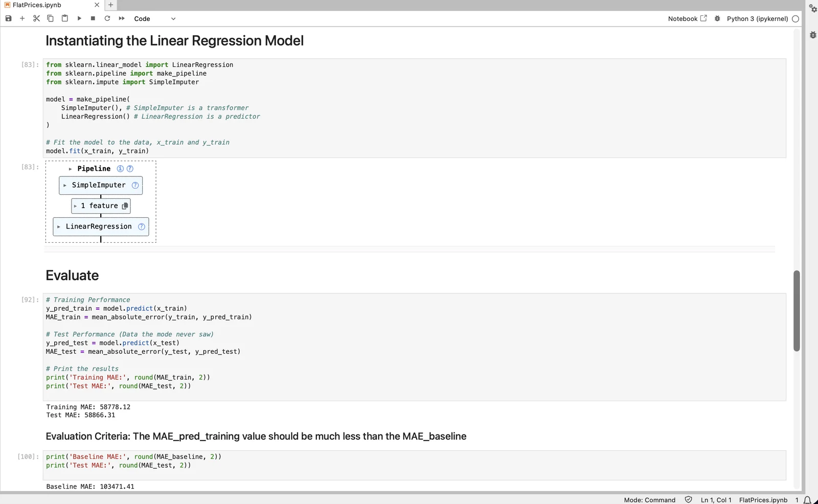Screen dimensions: 818x504
Task: Click Ln 1, Col 1 in status bar
Action: point(716,500)
